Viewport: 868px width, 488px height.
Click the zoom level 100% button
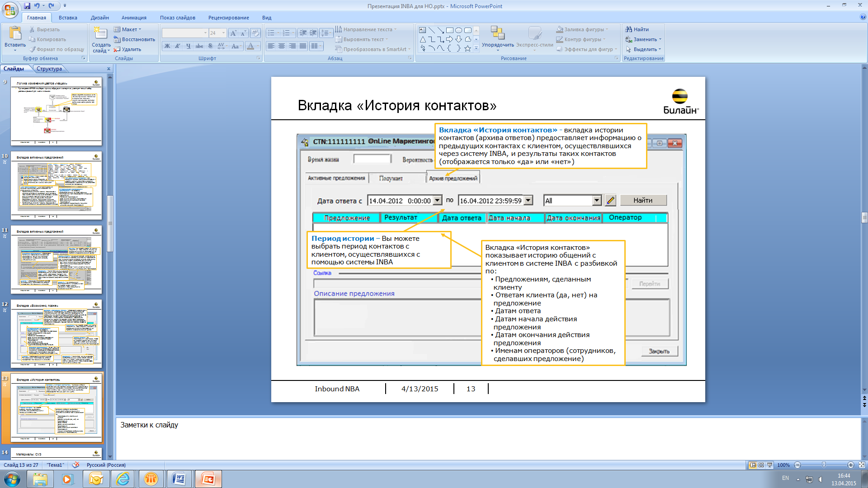783,465
